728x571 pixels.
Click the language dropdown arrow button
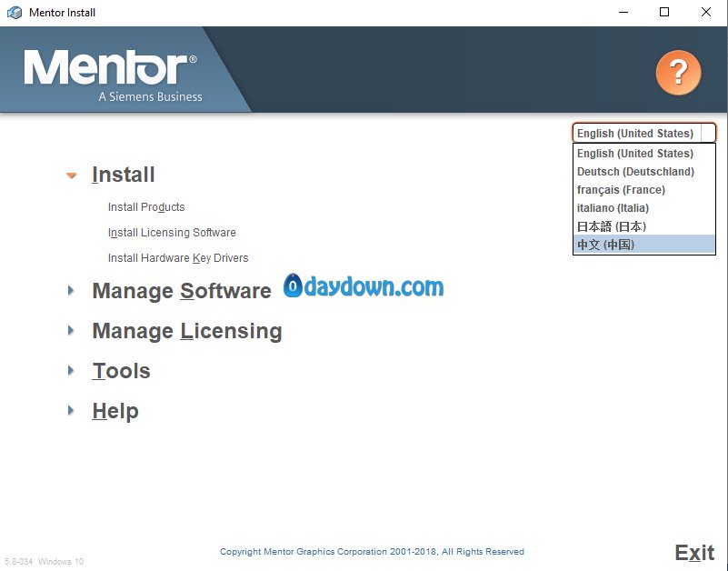pos(709,134)
